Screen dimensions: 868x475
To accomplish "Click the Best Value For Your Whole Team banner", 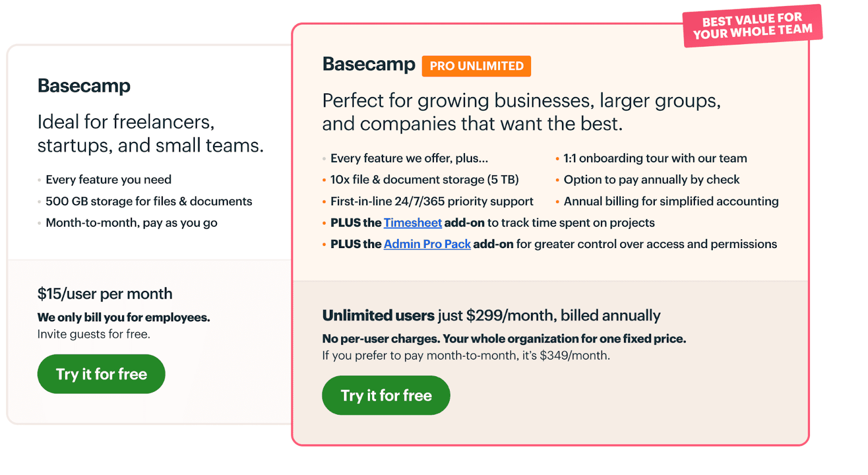I will pos(752,26).
